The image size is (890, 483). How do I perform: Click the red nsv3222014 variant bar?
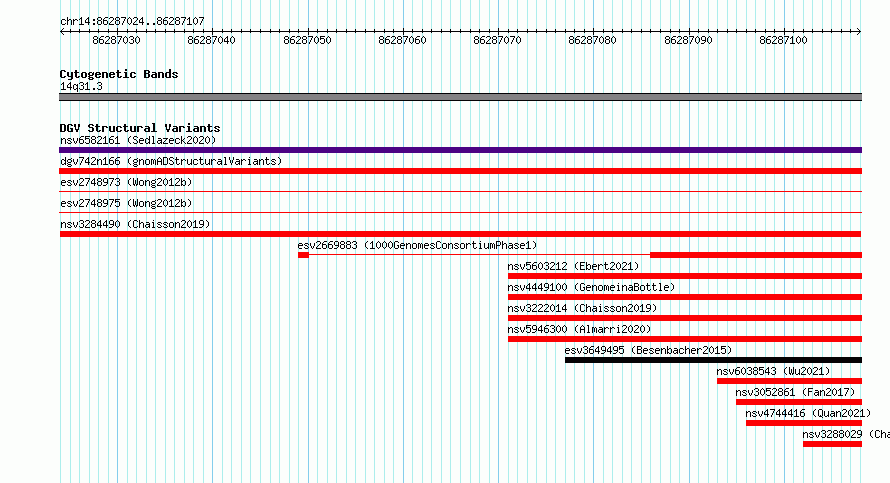point(685,318)
